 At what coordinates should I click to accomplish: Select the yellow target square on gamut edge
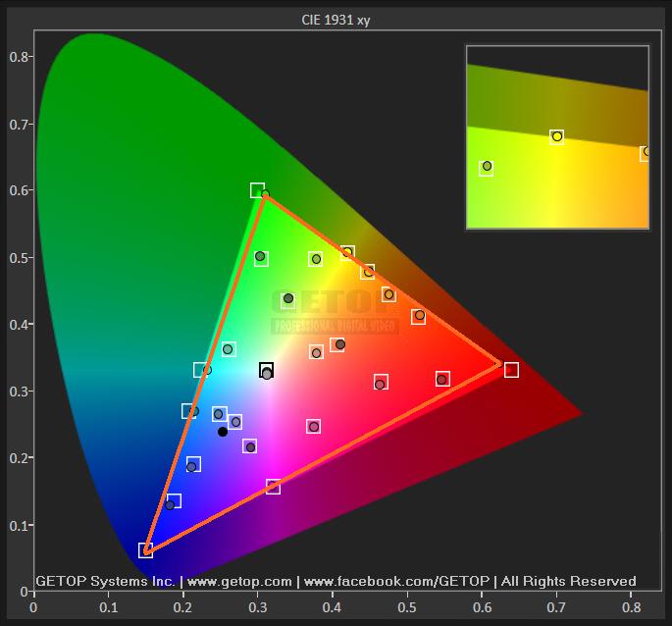(x=347, y=253)
